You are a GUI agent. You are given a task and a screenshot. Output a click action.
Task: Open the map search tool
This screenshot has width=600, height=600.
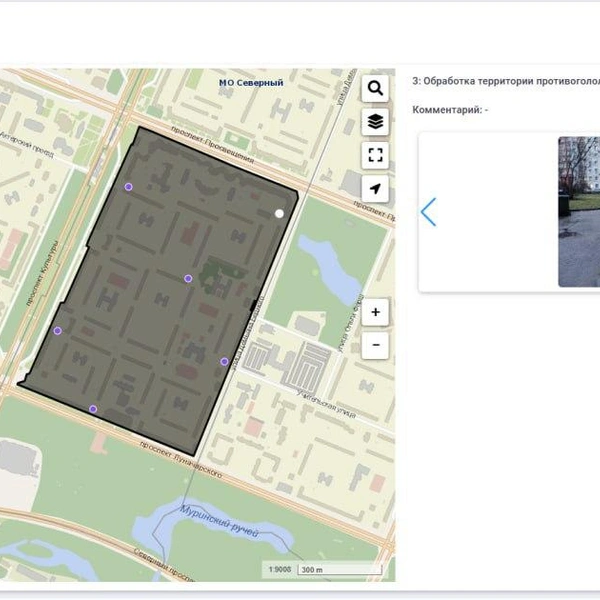[375, 88]
